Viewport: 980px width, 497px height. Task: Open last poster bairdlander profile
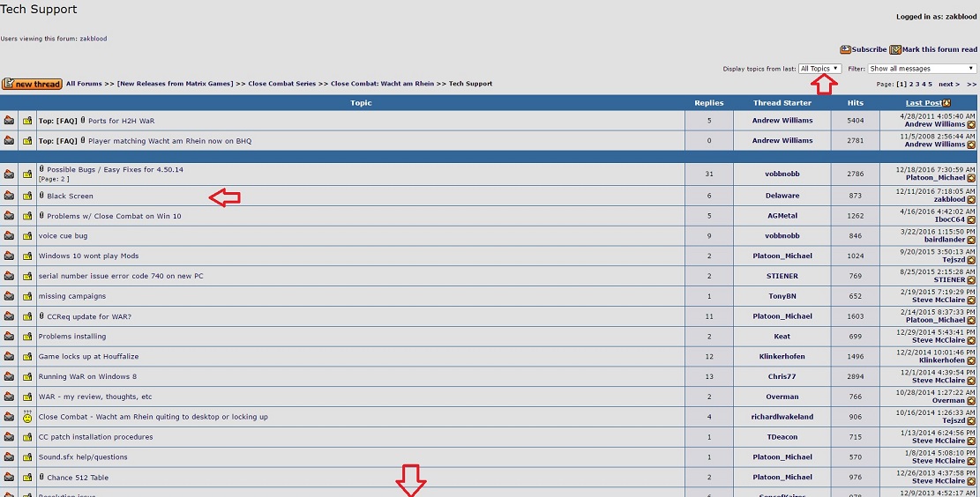[945, 240]
